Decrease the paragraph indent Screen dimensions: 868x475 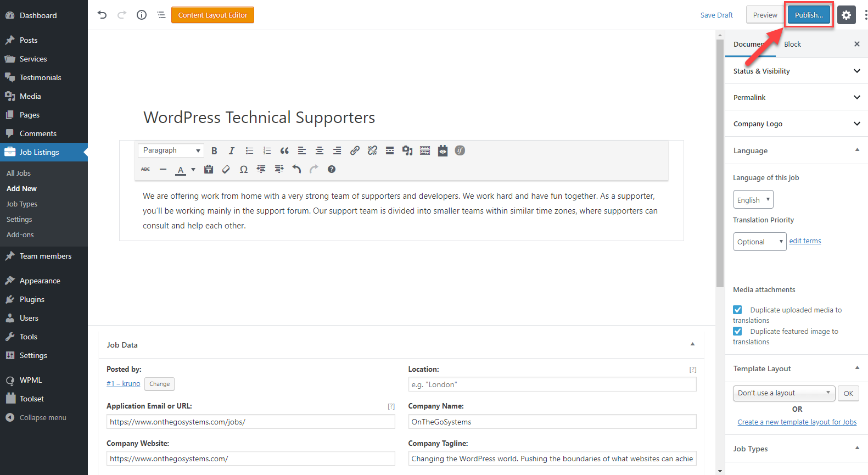coord(261,169)
